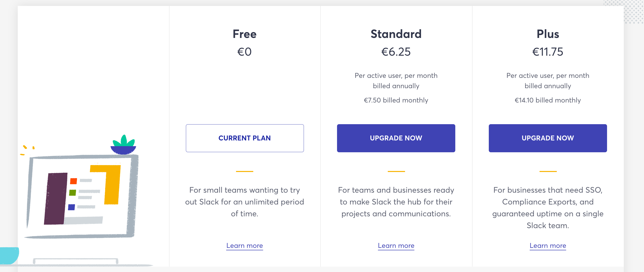Viewport: 644px width, 272px height.
Task: Click the blue square in illustration
Action: click(x=71, y=207)
